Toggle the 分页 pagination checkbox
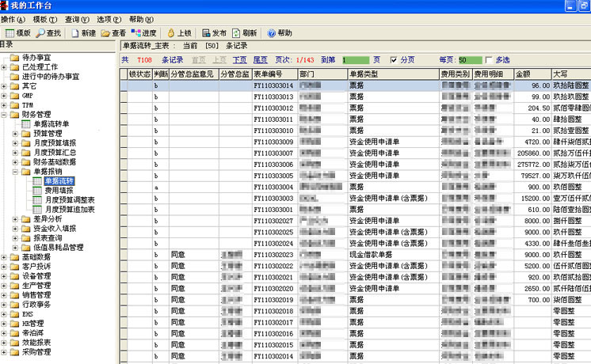591x364 pixels. click(x=395, y=60)
